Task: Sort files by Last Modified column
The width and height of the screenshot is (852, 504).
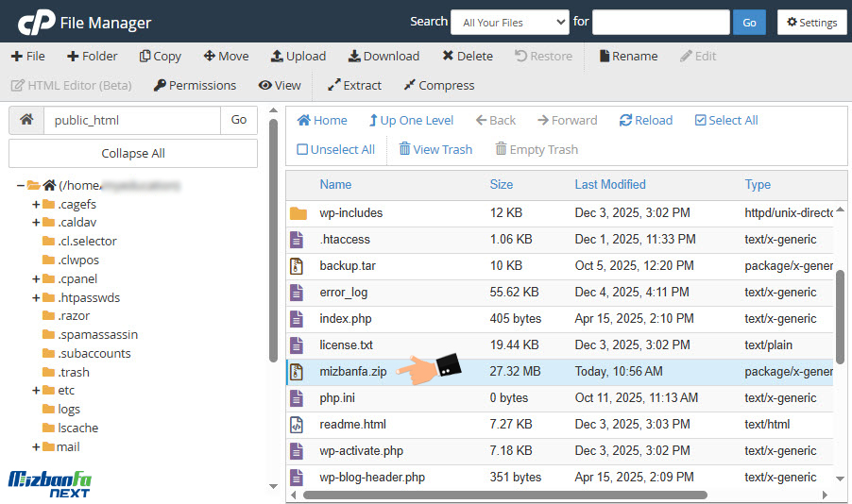Action: pyautogui.click(x=609, y=185)
